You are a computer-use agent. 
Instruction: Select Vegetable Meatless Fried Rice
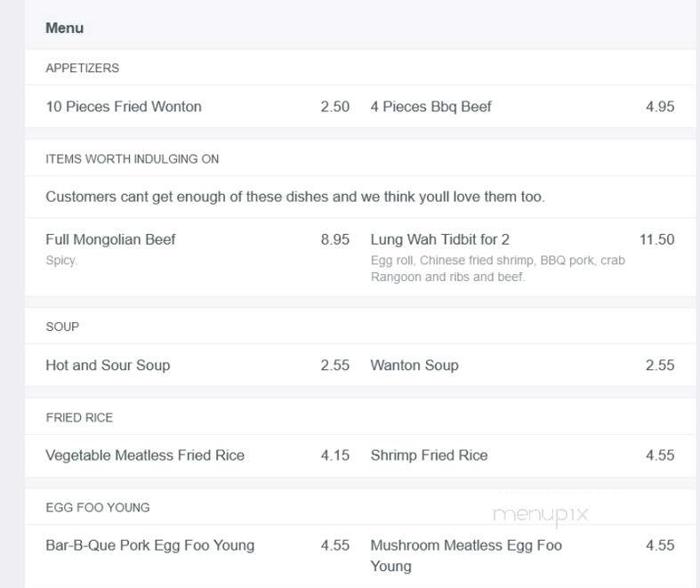(x=145, y=455)
